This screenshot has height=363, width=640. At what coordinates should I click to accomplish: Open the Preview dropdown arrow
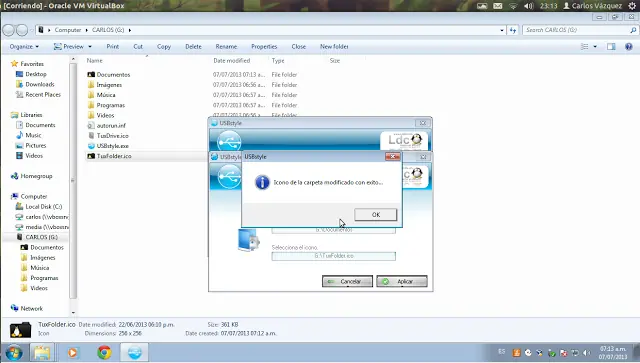90,47
